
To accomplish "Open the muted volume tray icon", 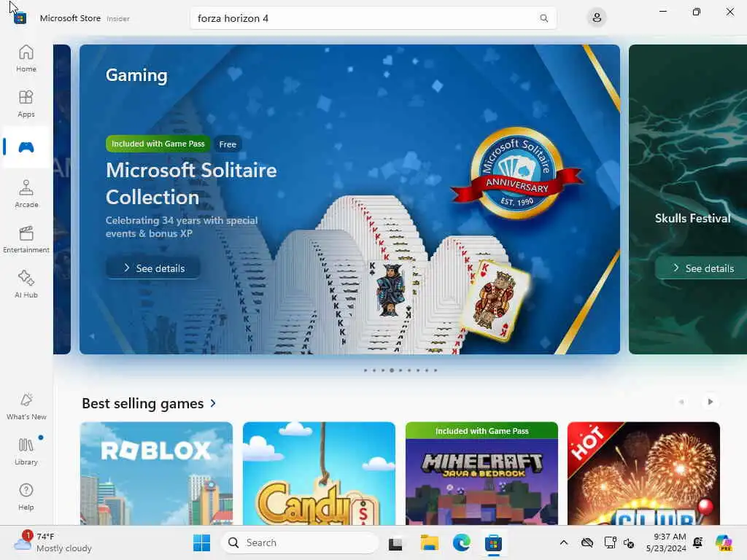I will 629,542.
